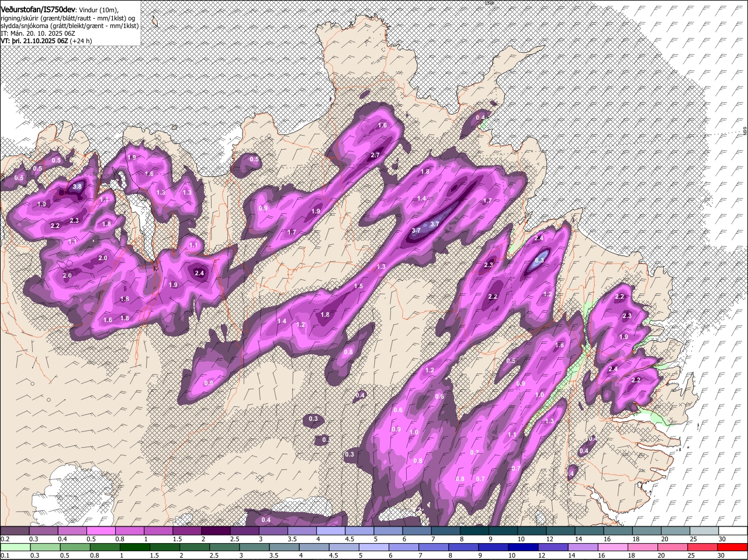The image size is (748, 560).
Task: Click the 'Vindur (10m)' text in header
Action: coord(99,10)
